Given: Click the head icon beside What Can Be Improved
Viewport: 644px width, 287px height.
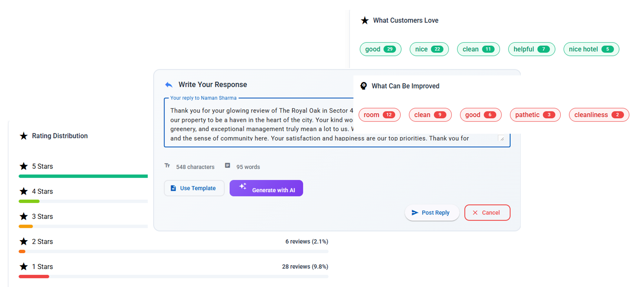Looking at the screenshot, I should pyautogui.click(x=363, y=86).
